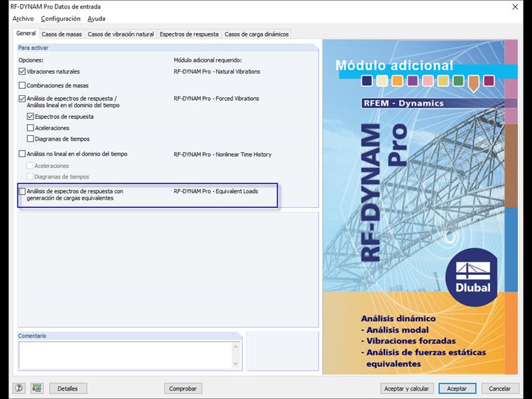Open the Configuración menu
532x399 pixels.
(x=61, y=19)
